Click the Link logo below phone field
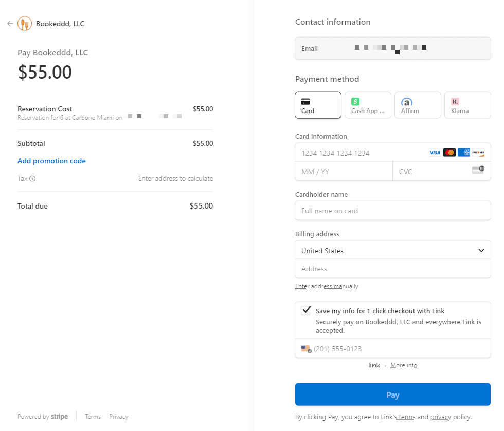The height and width of the screenshot is (431, 504). coord(374,365)
